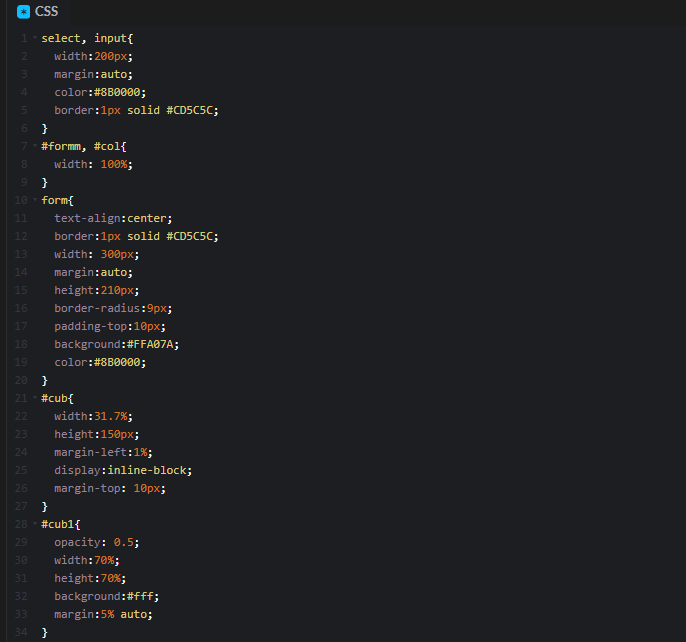
Task: Click the 'background:#FFA07A;' declaration
Action: click(116, 344)
